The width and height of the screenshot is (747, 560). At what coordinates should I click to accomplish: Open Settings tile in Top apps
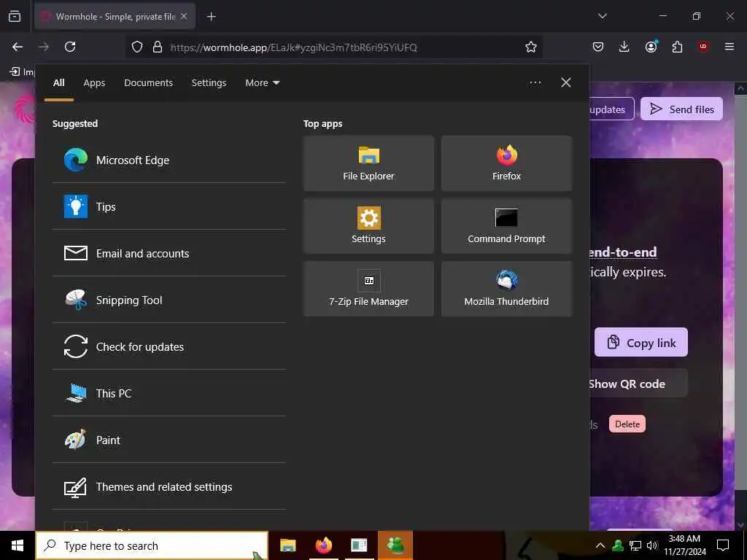click(368, 226)
